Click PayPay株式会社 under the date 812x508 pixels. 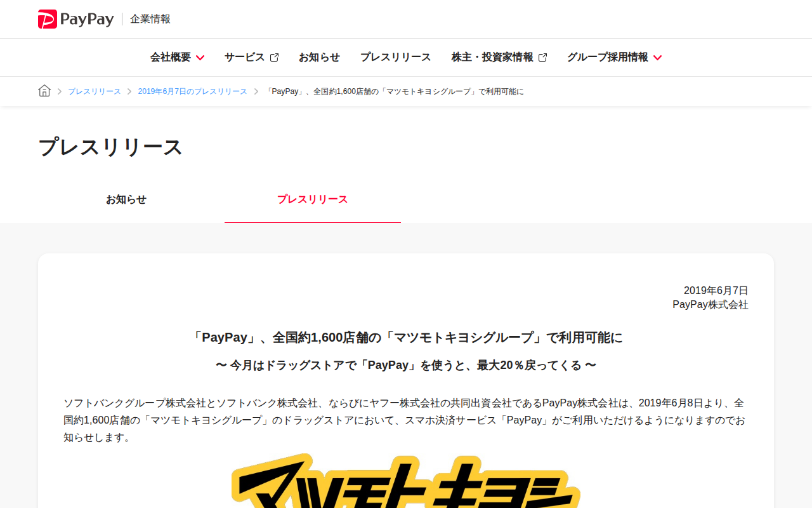(x=710, y=305)
